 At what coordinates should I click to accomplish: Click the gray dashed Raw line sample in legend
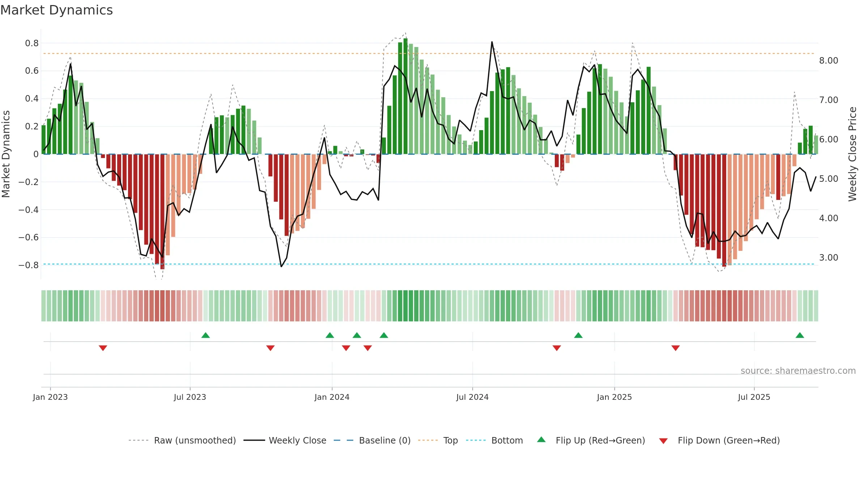click(x=139, y=440)
